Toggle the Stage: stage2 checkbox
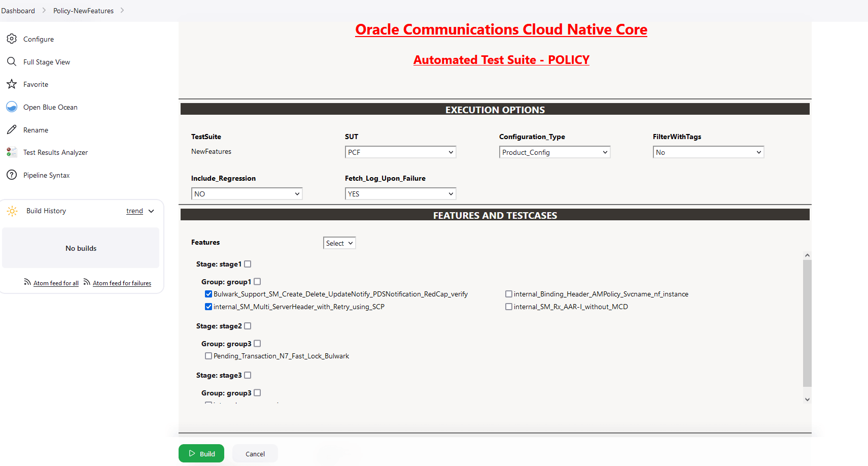 pyautogui.click(x=248, y=326)
